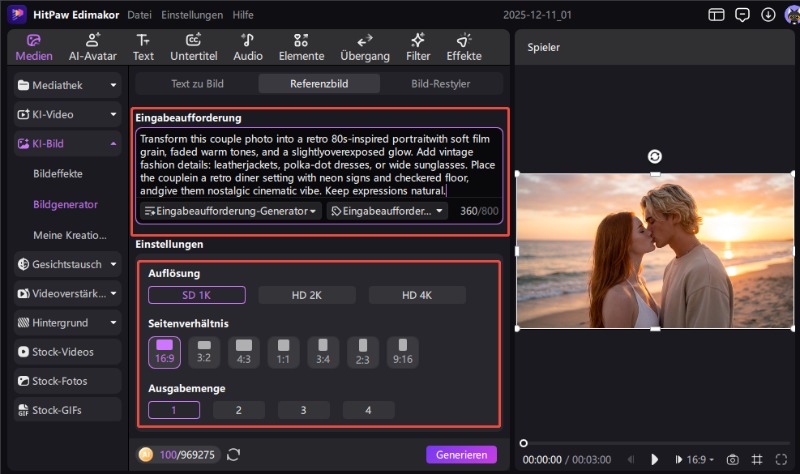
Task: Choose 1:1 aspect ratio
Action: [x=283, y=352]
